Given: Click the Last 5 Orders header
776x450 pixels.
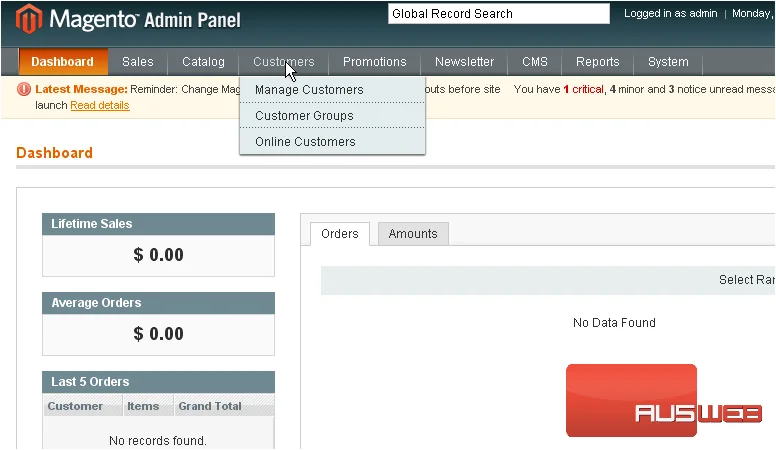Looking at the screenshot, I should [x=158, y=382].
